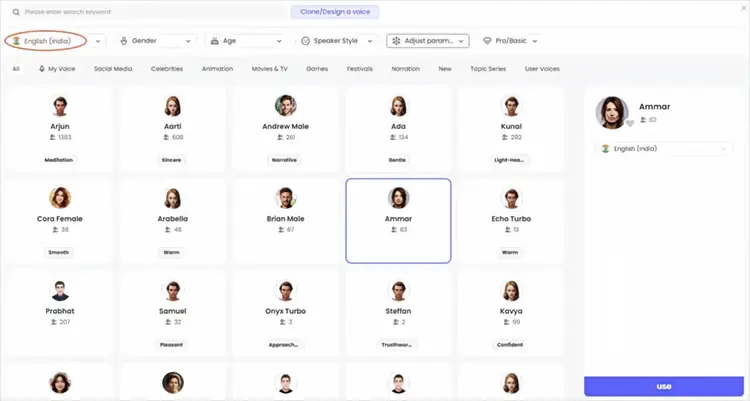
Task: Open the Adjust parameters dropdown
Action: tap(428, 41)
